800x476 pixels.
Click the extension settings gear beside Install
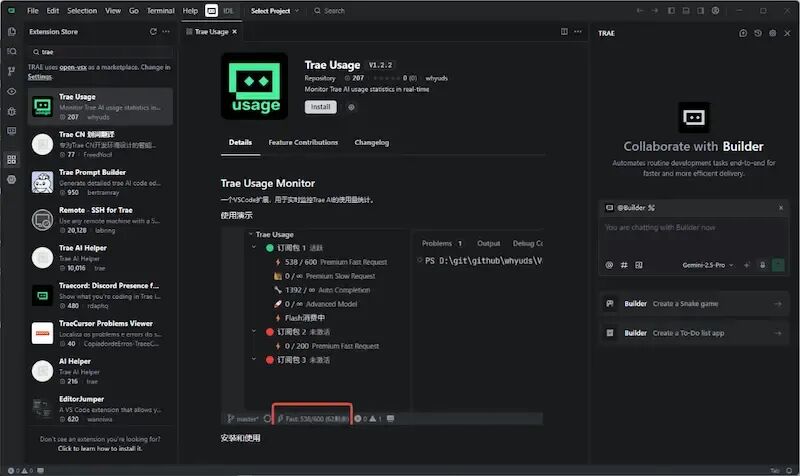pyautogui.click(x=351, y=107)
